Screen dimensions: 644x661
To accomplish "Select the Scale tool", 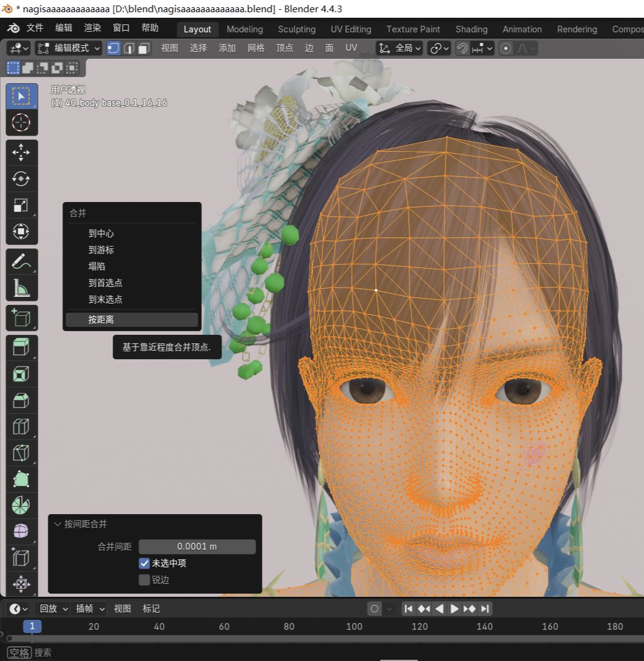I will (21, 206).
